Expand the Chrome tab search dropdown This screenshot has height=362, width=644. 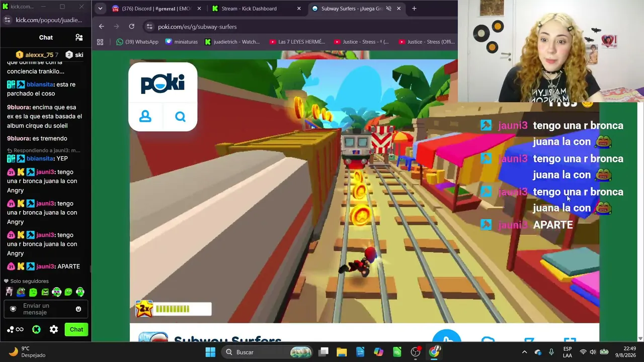[x=100, y=9]
